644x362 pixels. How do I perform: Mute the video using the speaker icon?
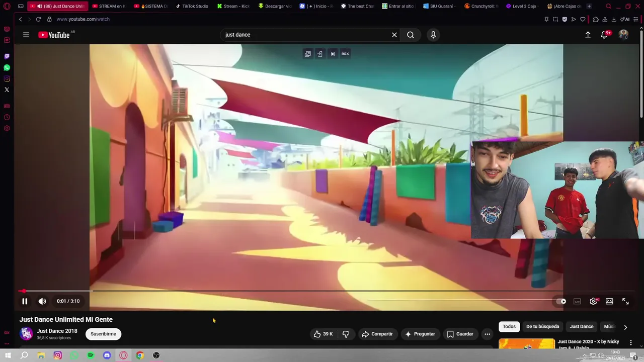click(x=42, y=301)
